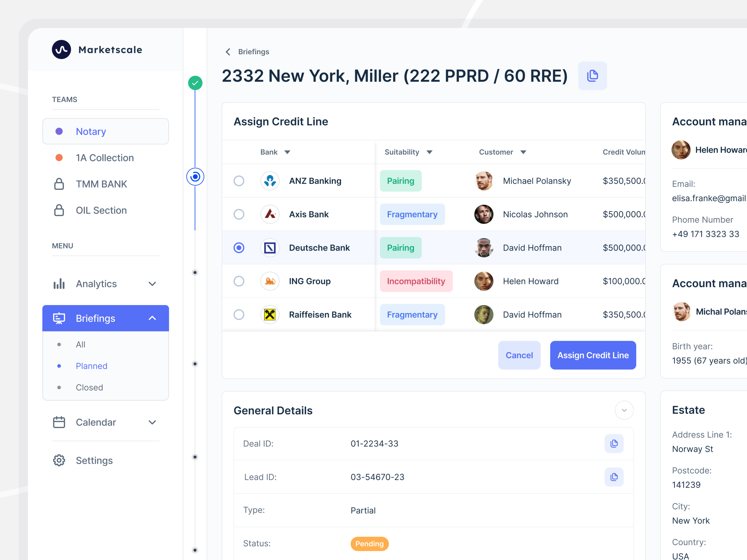Copy the briefing title with copy icon
This screenshot has height=560, width=747.
592,76
